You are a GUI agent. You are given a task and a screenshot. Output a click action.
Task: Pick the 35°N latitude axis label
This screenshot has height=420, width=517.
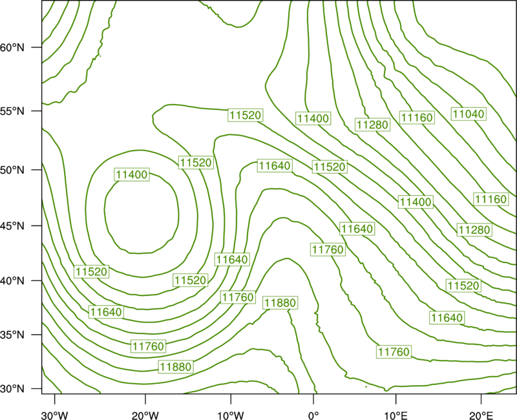[x=12, y=335]
